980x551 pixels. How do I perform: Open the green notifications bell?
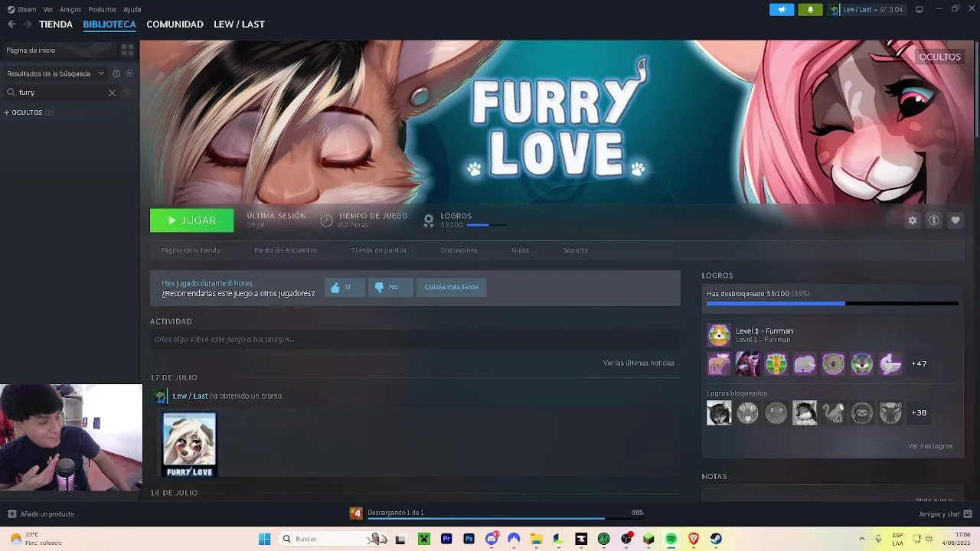[x=810, y=9]
